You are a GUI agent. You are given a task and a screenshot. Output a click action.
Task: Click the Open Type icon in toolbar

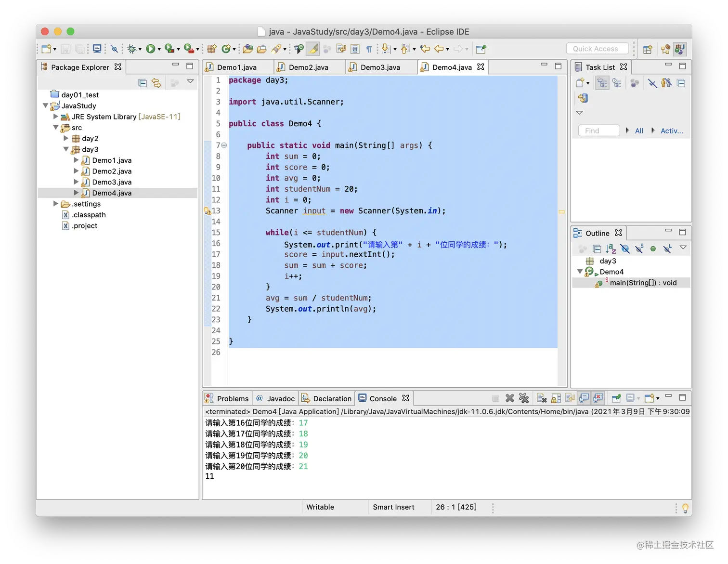pyautogui.click(x=248, y=49)
